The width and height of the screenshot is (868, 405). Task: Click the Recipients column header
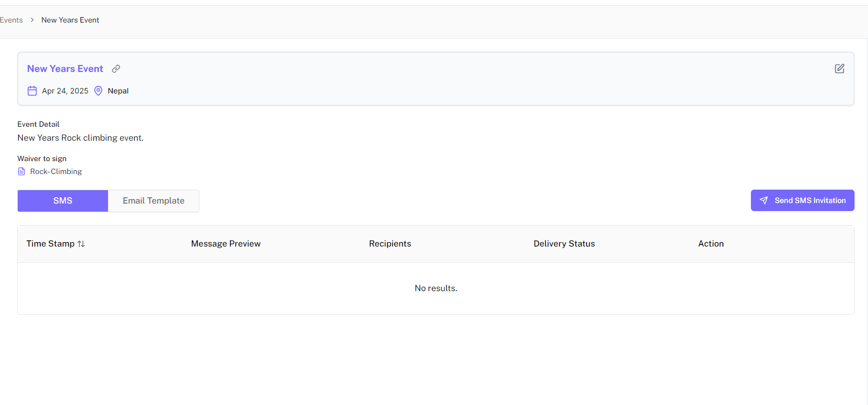[x=390, y=244]
